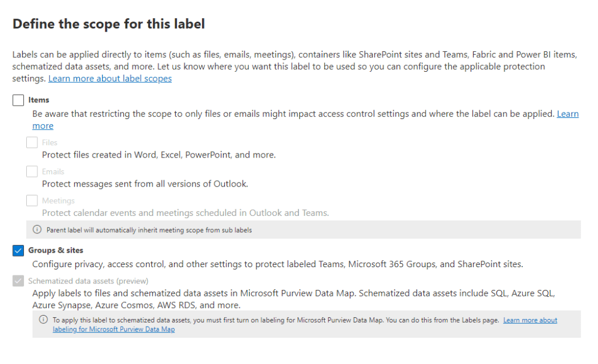
Task: Click Groups & sites description text
Action: tap(277, 264)
